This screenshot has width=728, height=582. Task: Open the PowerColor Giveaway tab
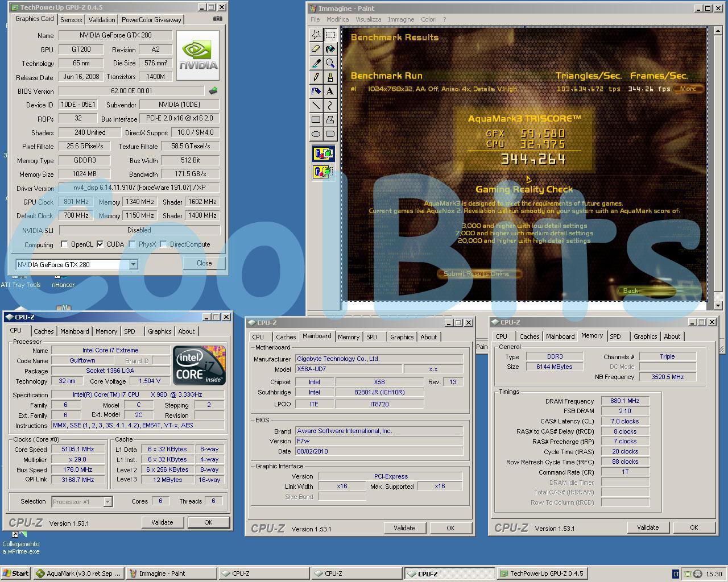(x=151, y=19)
